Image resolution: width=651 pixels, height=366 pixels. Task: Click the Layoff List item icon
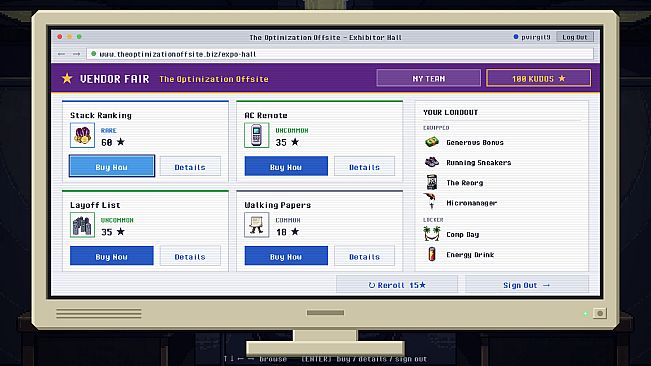click(x=82, y=225)
